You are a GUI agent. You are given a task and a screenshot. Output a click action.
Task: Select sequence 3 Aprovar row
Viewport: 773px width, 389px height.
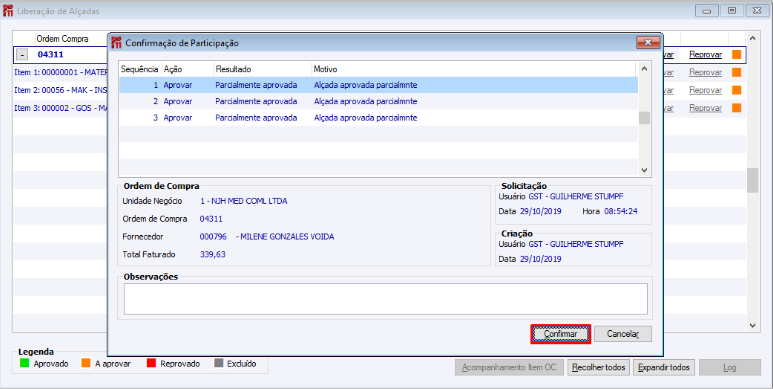(x=378, y=118)
